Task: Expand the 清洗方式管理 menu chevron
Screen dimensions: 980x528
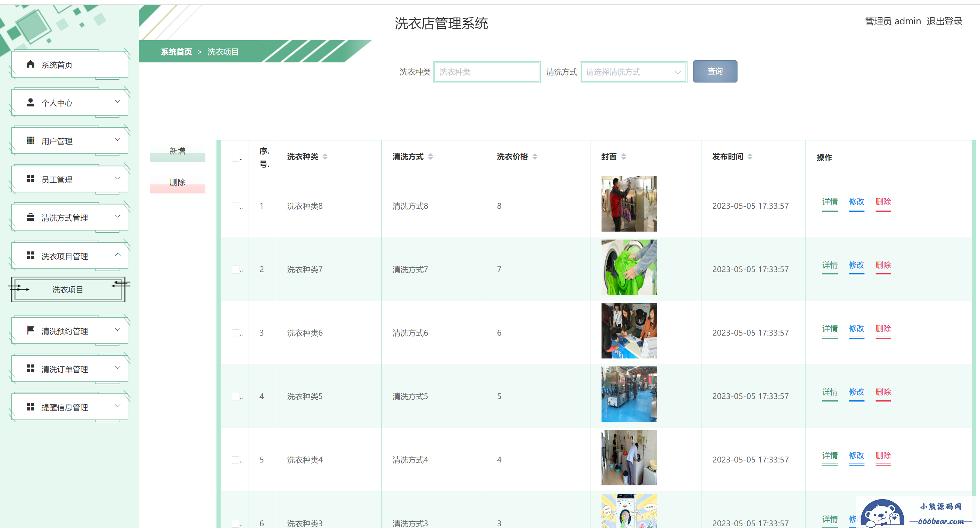Action: point(118,216)
